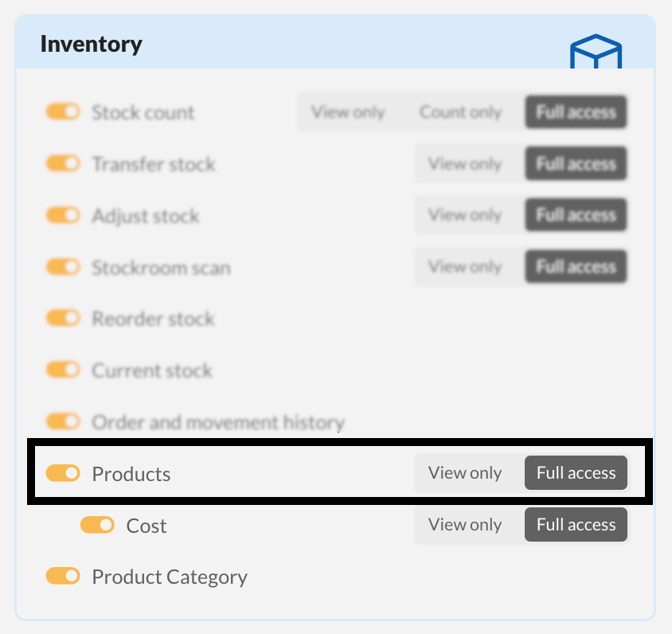
Task: Toggle Reorder stock switch
Action: coord(63,319)
